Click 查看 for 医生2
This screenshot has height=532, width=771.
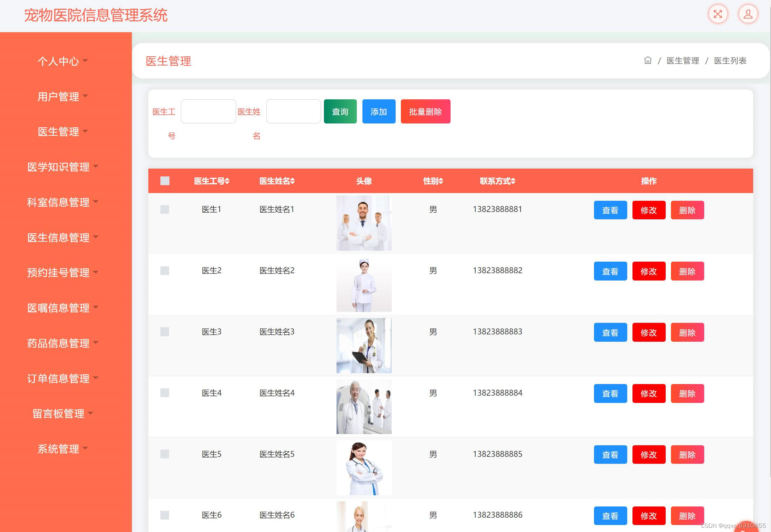[610, 271]
